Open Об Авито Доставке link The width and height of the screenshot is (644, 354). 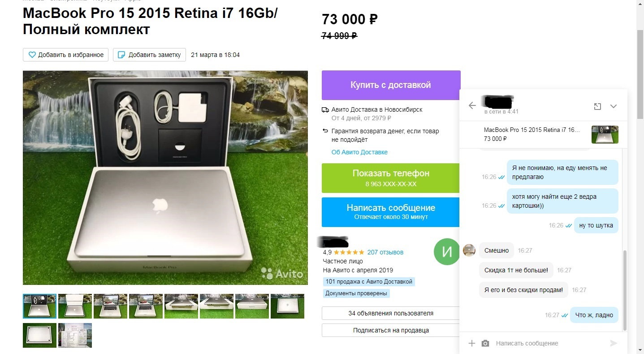coord(359,152)
